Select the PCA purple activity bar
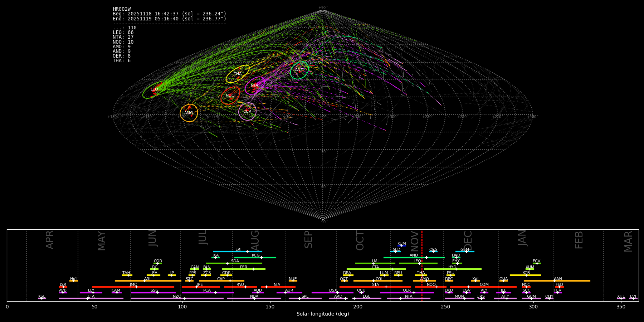This screenshot has width=644, height=322. pos(208,293)
